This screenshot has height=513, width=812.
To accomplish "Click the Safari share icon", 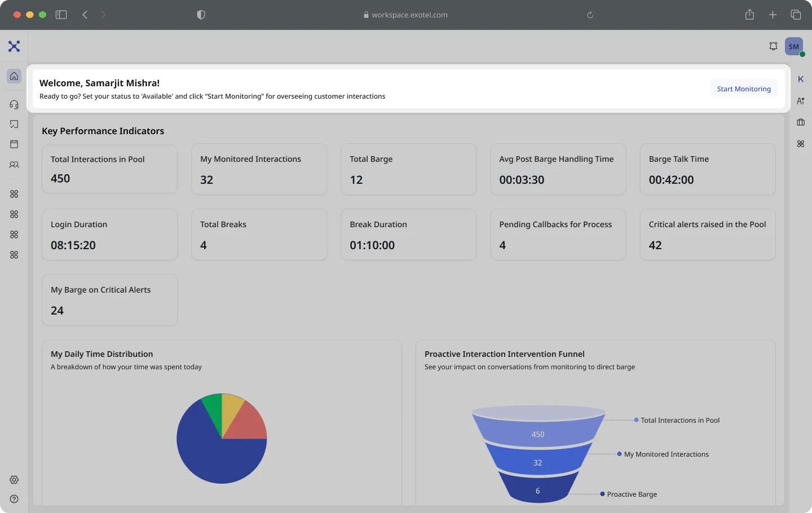I will click(749, 15).
